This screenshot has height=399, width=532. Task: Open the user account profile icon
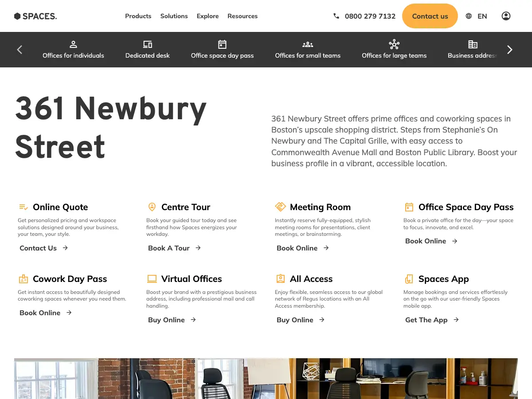tap(506, 16)
